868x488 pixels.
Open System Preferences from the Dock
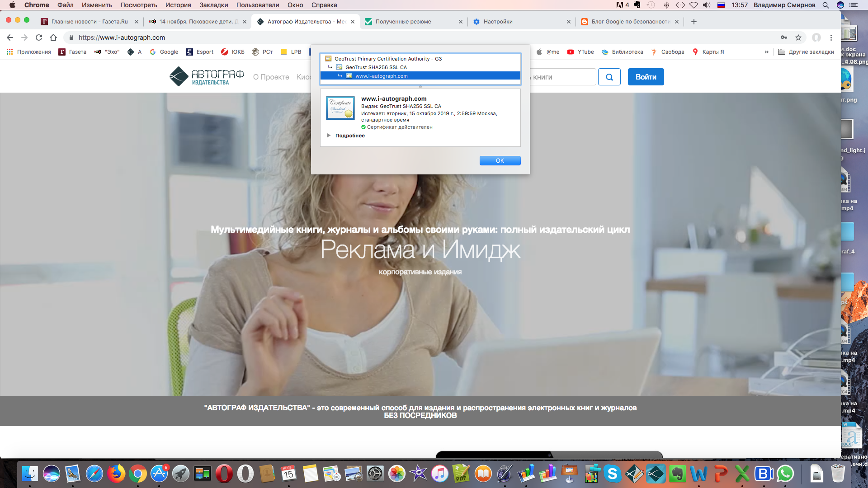pos(375,474)
